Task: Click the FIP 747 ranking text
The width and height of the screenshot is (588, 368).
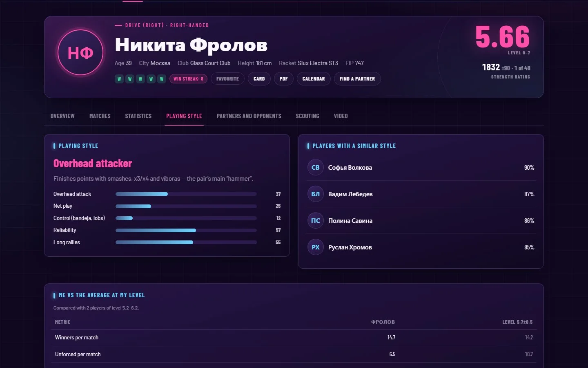Action: 354,63
